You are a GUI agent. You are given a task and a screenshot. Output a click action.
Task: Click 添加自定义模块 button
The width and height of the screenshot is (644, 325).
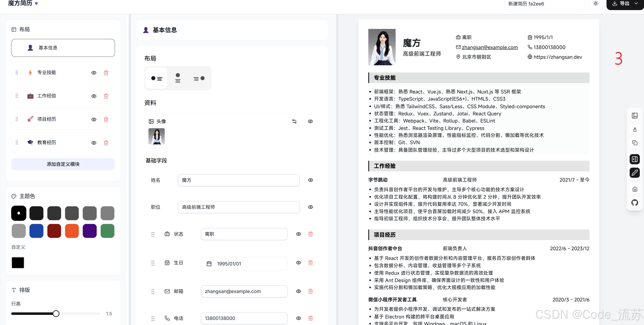tap(63, 164)
